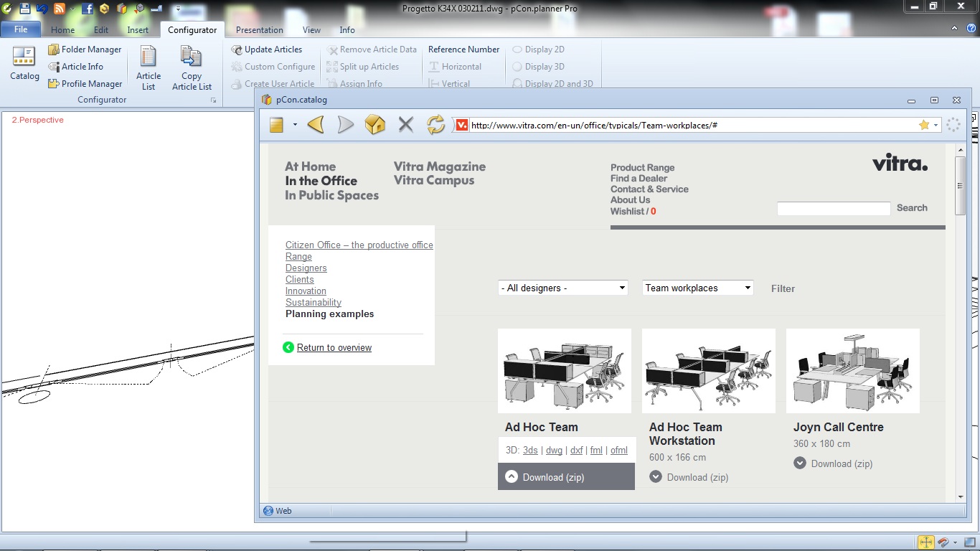980x551 pixels.
Task: Click the Vitra favicon in address bar
Action: (x=462, y=125)
